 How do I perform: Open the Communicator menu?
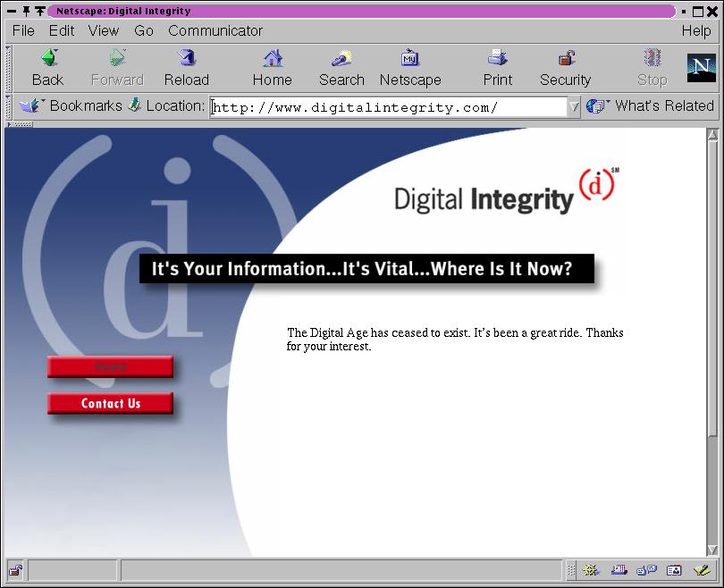(215, 30)
